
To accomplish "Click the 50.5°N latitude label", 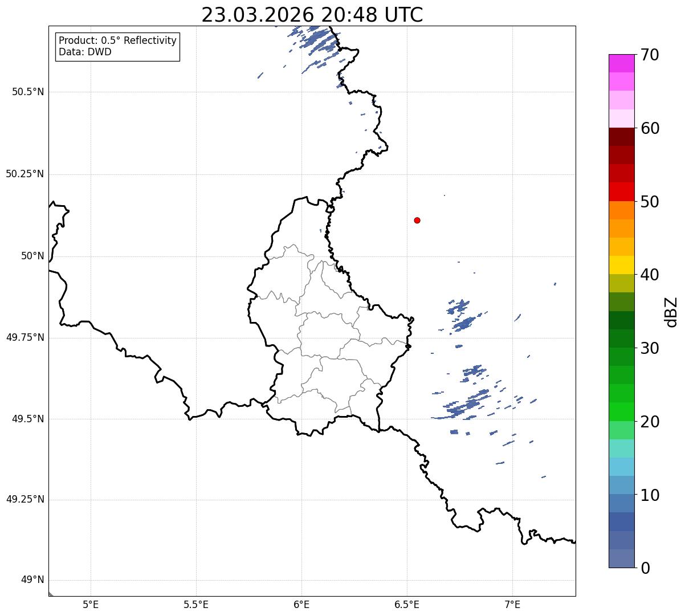I will [28, 92].
